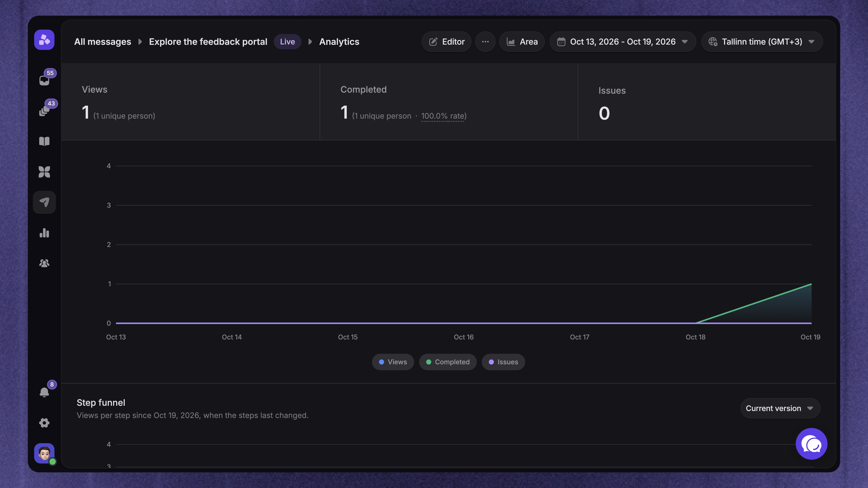This screenshot has height=488, width=868.
Task: Open the more options ellipsis button
Action: coord(485,42)
